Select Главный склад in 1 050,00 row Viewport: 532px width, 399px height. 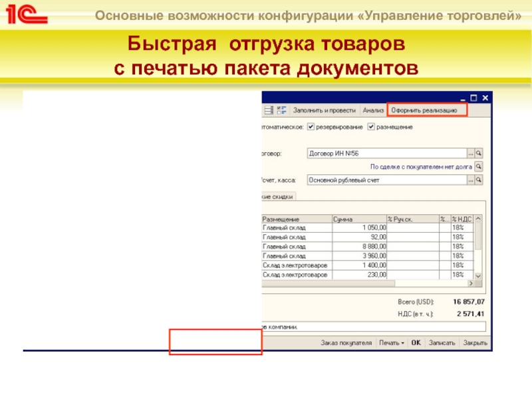297,227
